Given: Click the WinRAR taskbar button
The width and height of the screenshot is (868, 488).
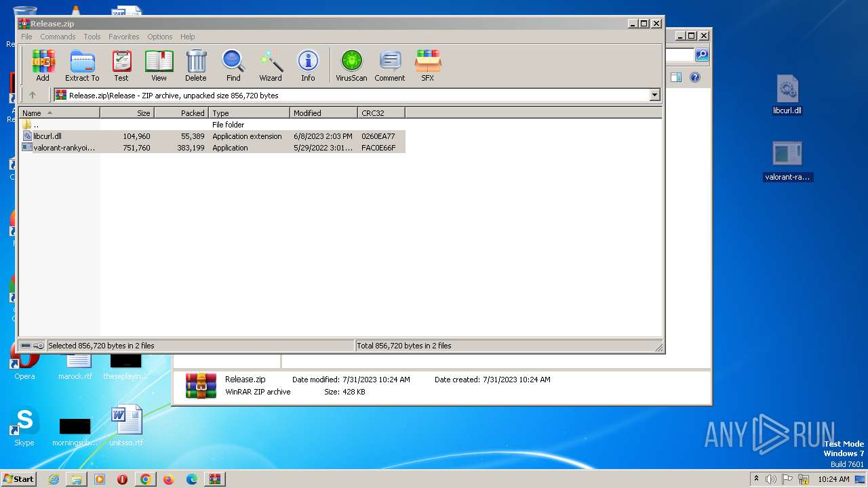Looking at the screenshot, I should 215,479.
